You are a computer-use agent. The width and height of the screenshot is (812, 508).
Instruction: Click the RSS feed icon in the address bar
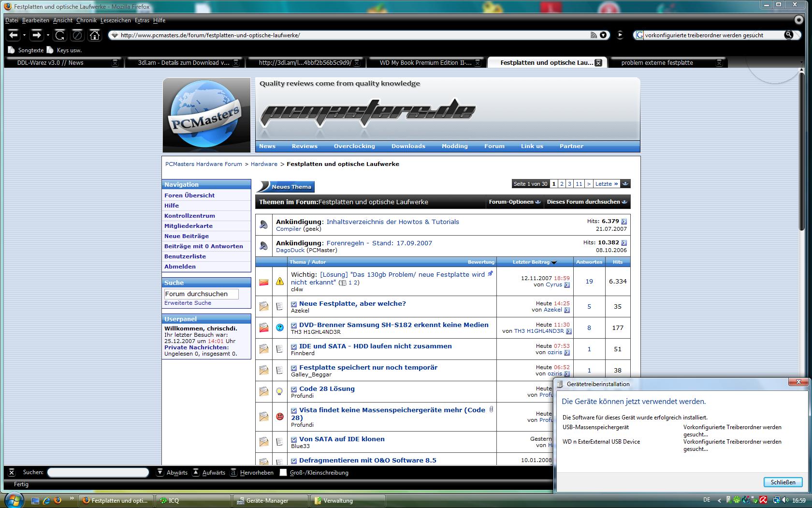(594, 35)
